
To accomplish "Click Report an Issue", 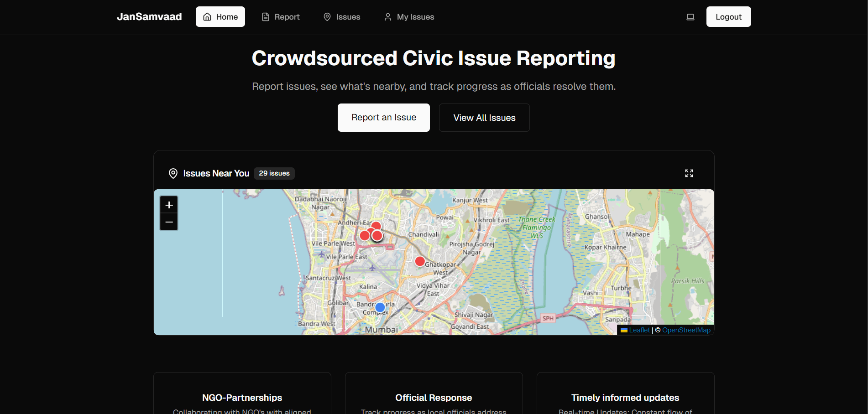I will pos(383,117).
